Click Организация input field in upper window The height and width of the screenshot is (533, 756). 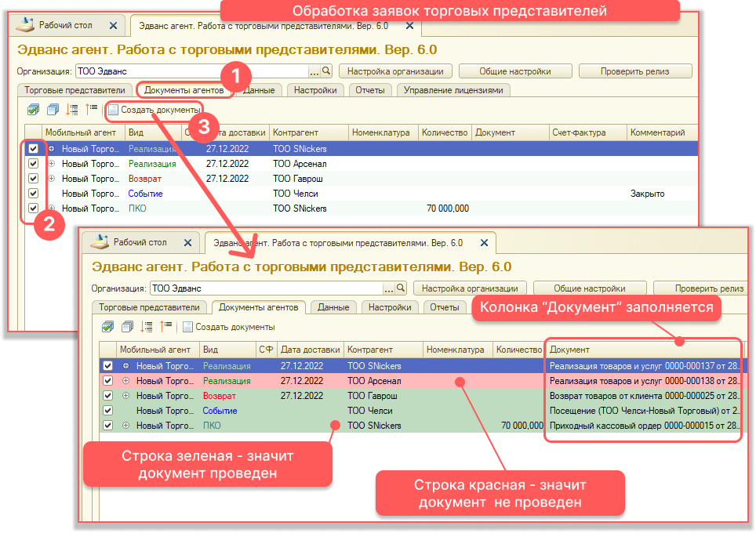pos(192,71)
